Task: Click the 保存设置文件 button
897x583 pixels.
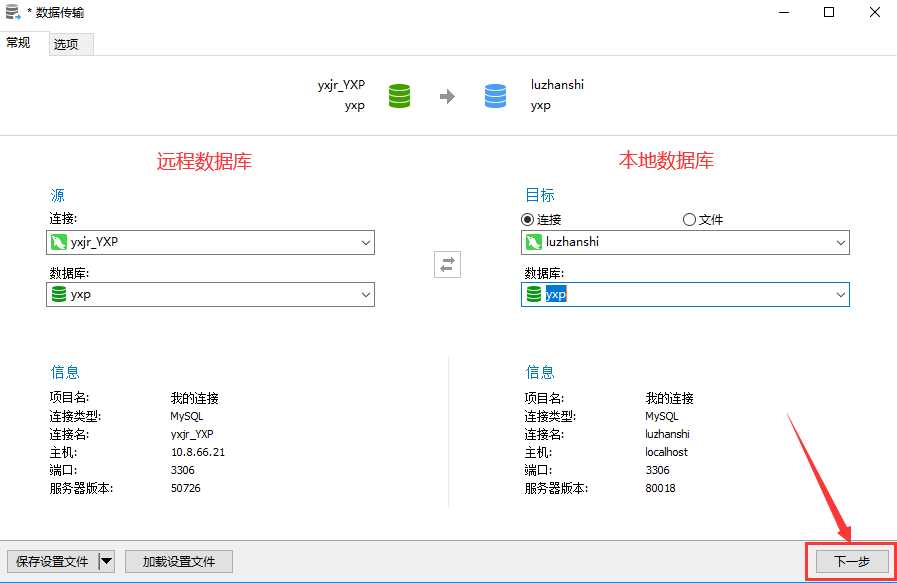Action: (x=55, y=561)
